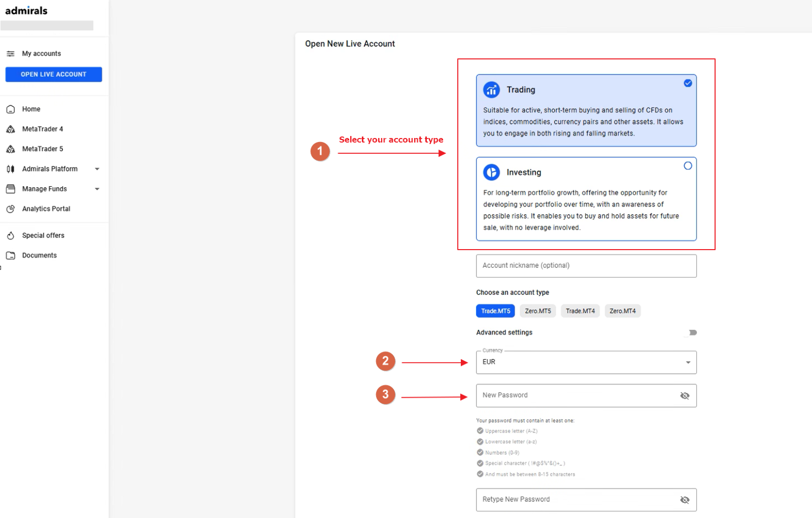Click the Analytics Portal pie icon
The height and width of the screenshot is (518, 812).
(10, 209)
